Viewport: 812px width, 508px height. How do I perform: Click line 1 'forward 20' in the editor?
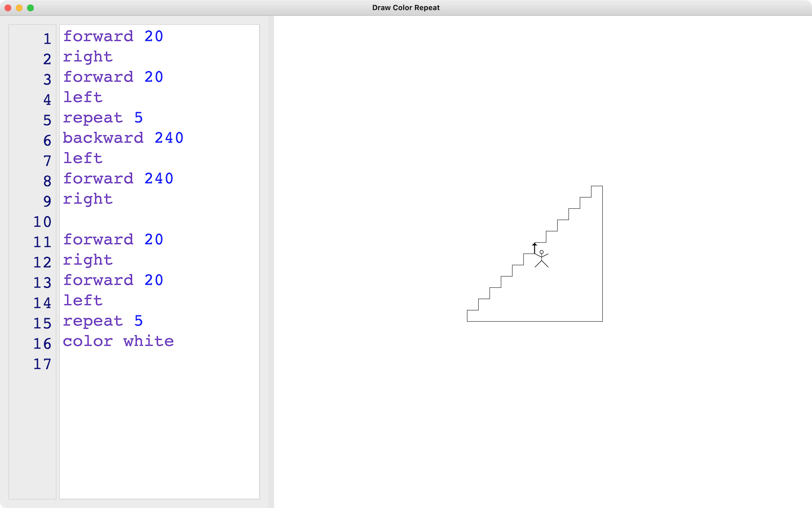113,36
